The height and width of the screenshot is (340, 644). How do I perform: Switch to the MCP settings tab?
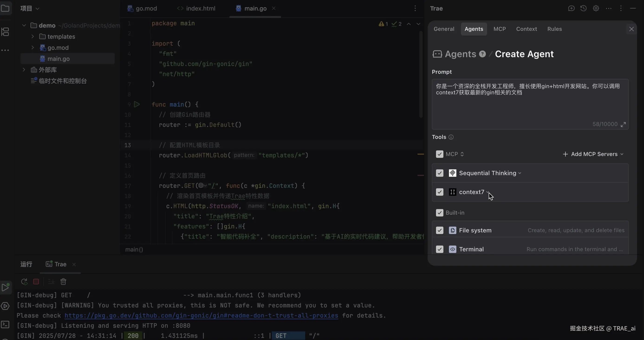(x=500, y=29)
